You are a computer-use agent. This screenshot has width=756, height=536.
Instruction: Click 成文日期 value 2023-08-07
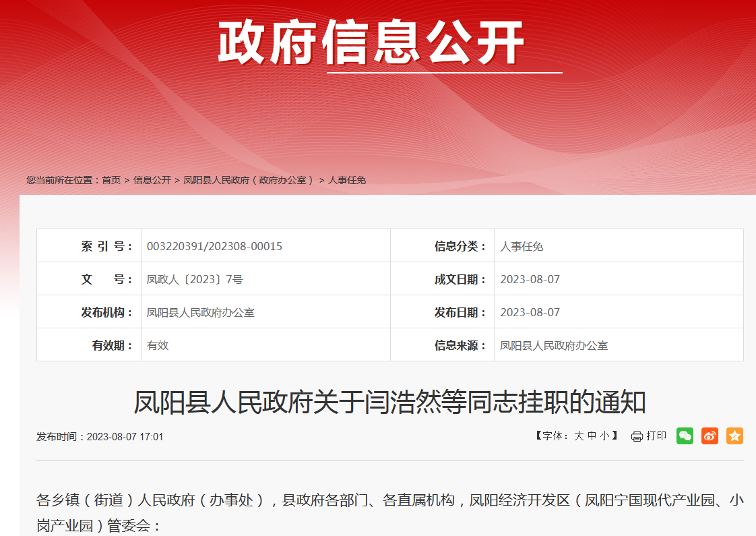click(530, 279)
